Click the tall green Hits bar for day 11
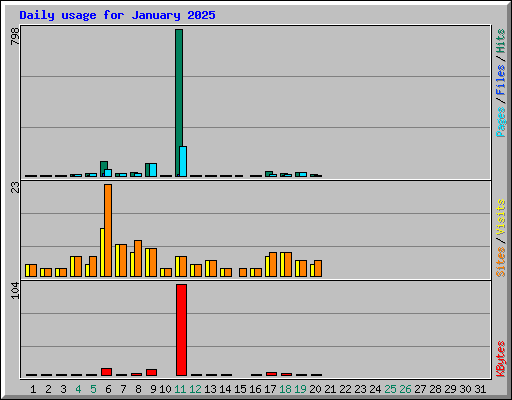512x400 pixels. [x=179, y=103]
